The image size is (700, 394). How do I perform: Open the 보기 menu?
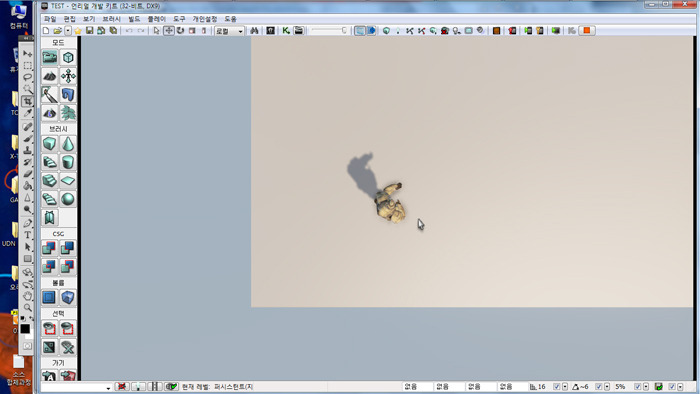click(89, 19)
